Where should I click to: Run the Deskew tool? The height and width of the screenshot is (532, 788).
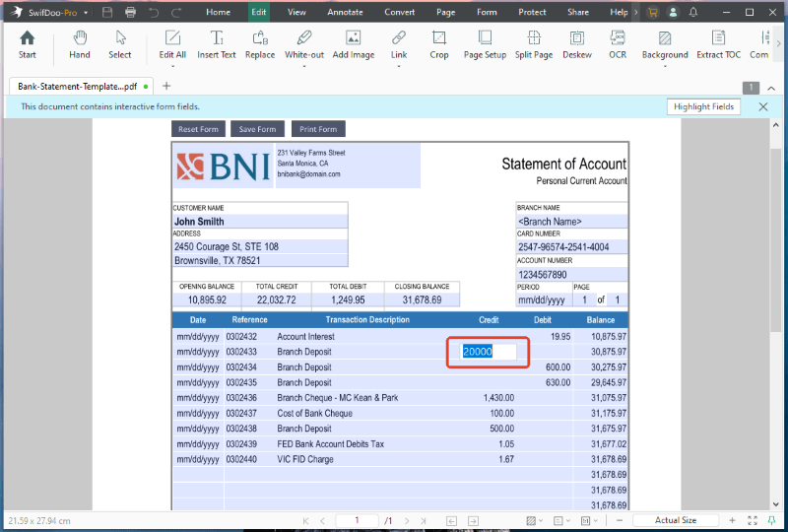tap(577, 44)
